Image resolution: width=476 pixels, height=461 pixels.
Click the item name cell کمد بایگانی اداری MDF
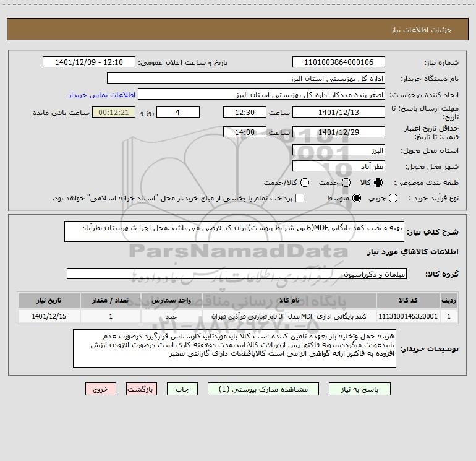click(x=289, y=316)
